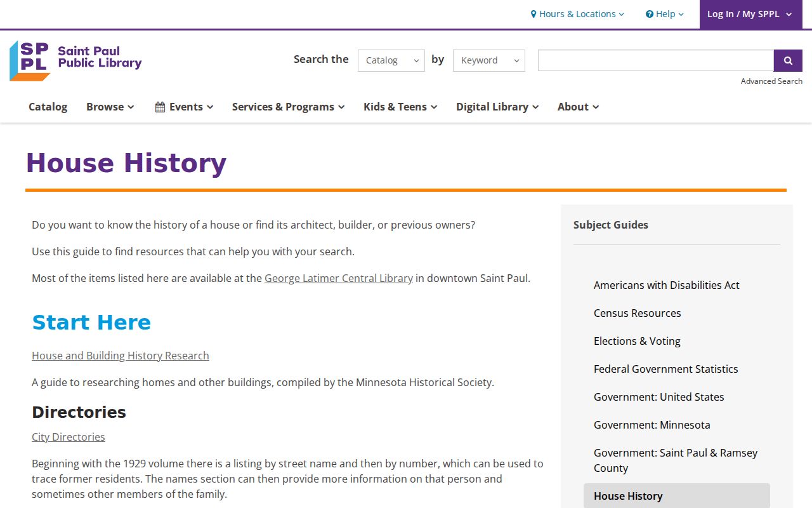Open the Digital Library menu
This screenshot has width=812, height=508.
click(497, 107)
